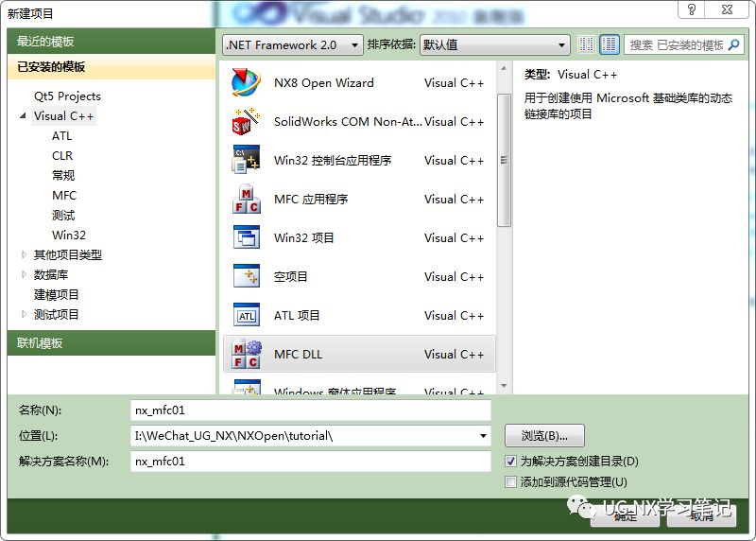
Task: Click the 浏览(B)... button
Action: tap(544, 436)
